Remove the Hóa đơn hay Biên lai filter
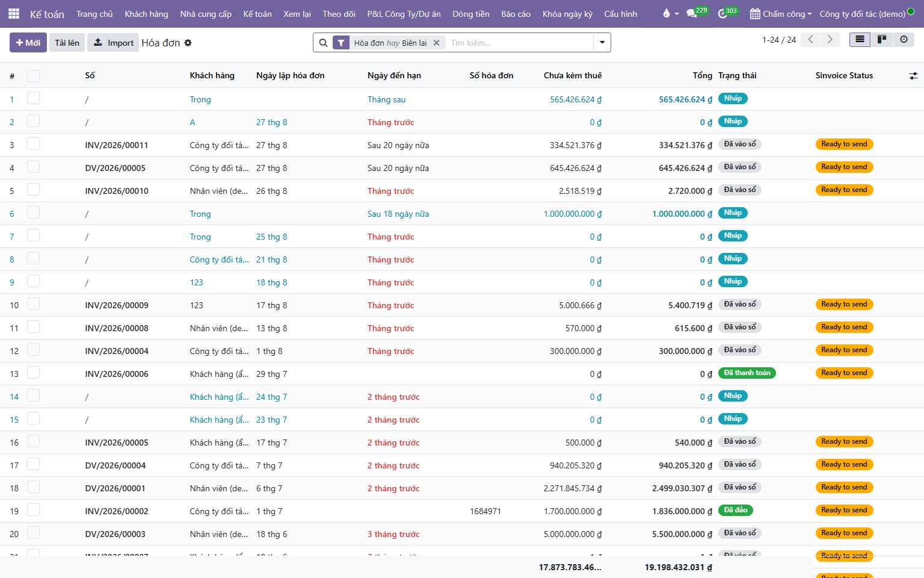This screenshot has height=578, width=924. (436, 43)
